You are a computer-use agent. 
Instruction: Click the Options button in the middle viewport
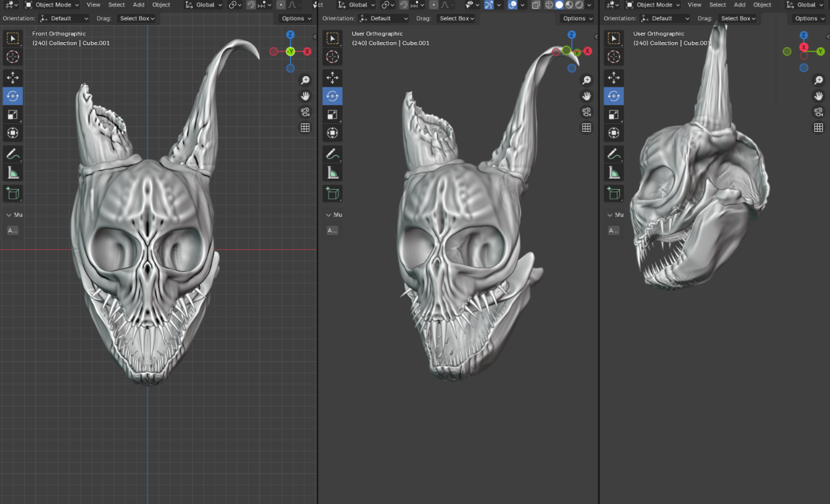pyautogui.click(x=577, y=18)
